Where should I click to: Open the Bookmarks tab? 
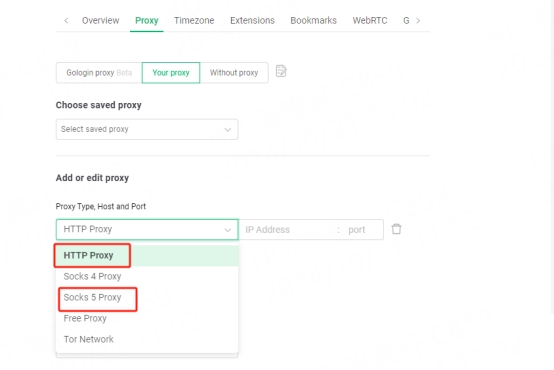tap(313, 20)
